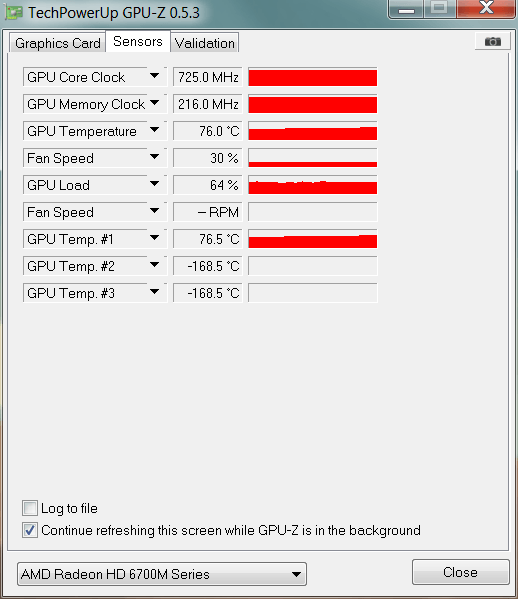Viewport: 518px width, 599px height.
Task: Click the 725.0 MHz core clock value
Action: [x=208, y=77]
